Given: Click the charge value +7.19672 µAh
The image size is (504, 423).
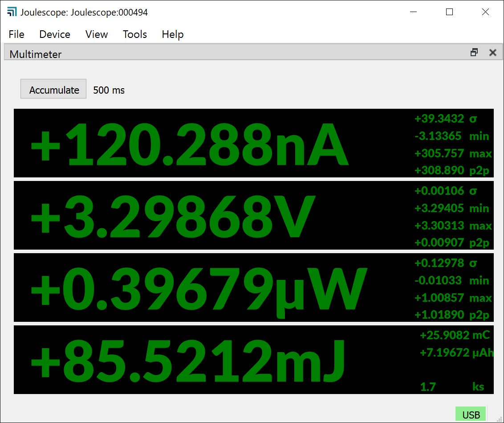Looking at the screenshot, I should tap(457, 353).
